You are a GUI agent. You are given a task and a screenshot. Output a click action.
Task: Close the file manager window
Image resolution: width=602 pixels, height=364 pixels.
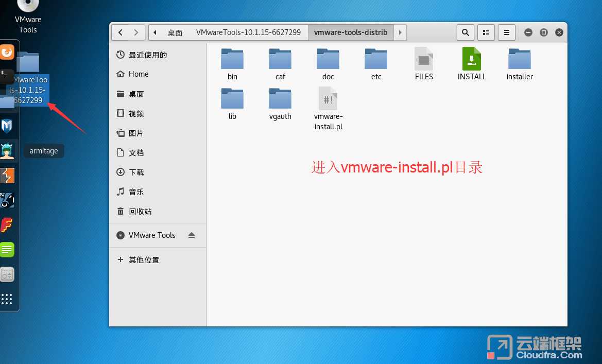coord(559,32)
